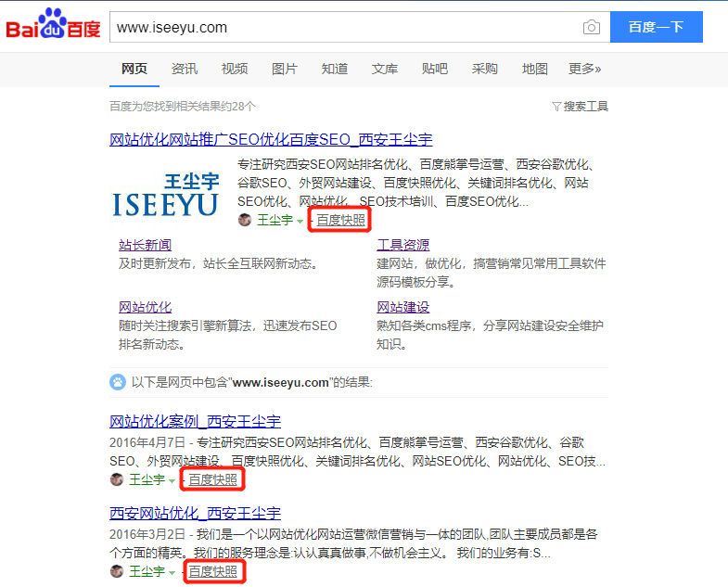This screenshot has height=587, width=728.
Task: Click the date 2016年4月7日
Action: click(x=147, y=442)
